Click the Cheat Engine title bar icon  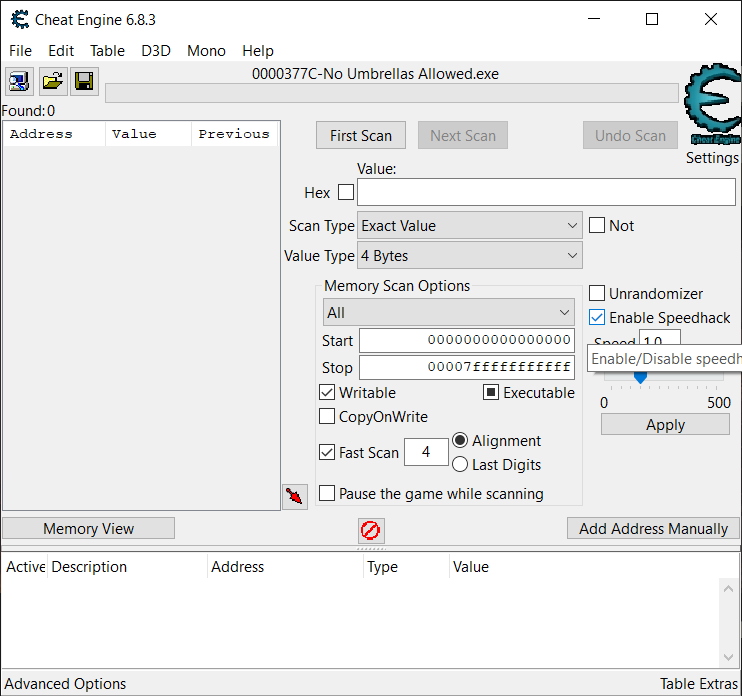tap(20, 19)
